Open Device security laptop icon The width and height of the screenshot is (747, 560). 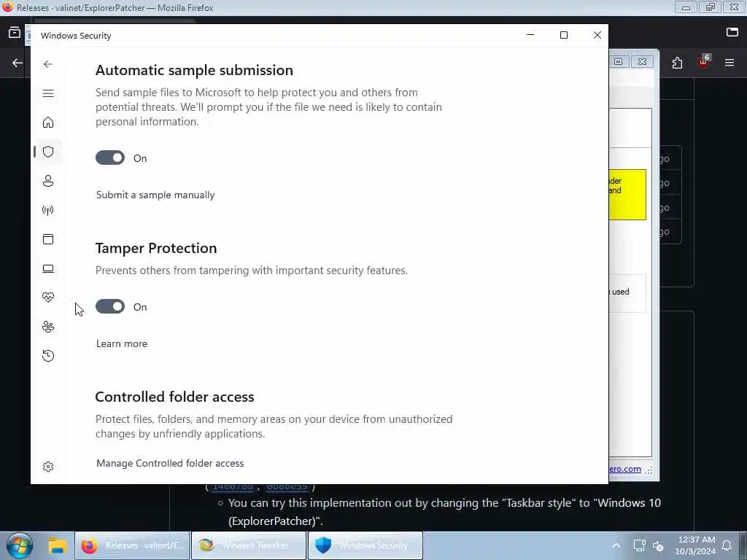47,268
